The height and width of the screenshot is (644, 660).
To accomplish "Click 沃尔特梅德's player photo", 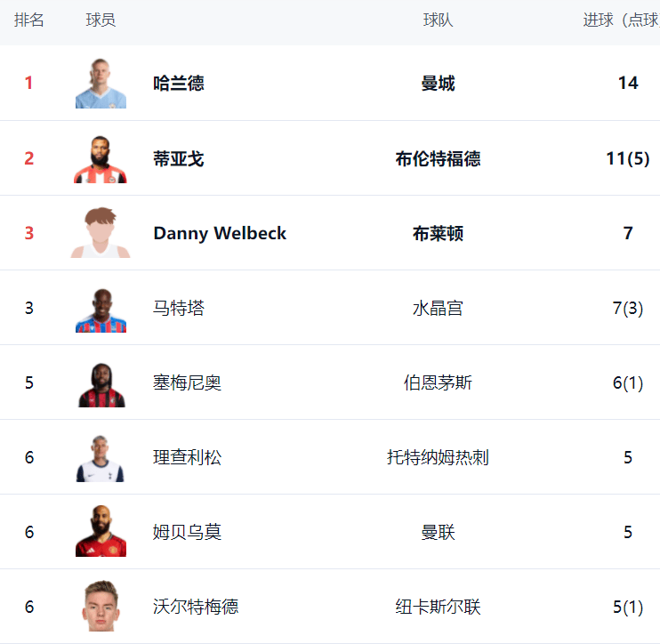I will click(x=101, y=608).
